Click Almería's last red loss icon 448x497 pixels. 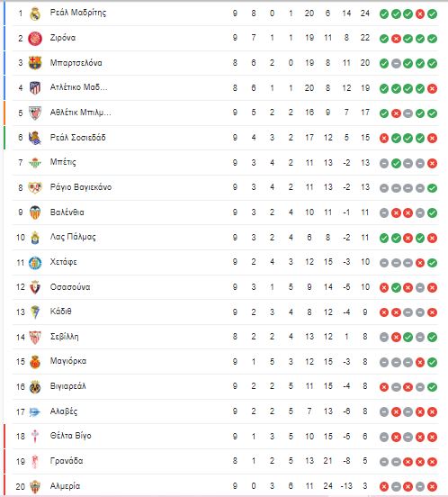432,486
